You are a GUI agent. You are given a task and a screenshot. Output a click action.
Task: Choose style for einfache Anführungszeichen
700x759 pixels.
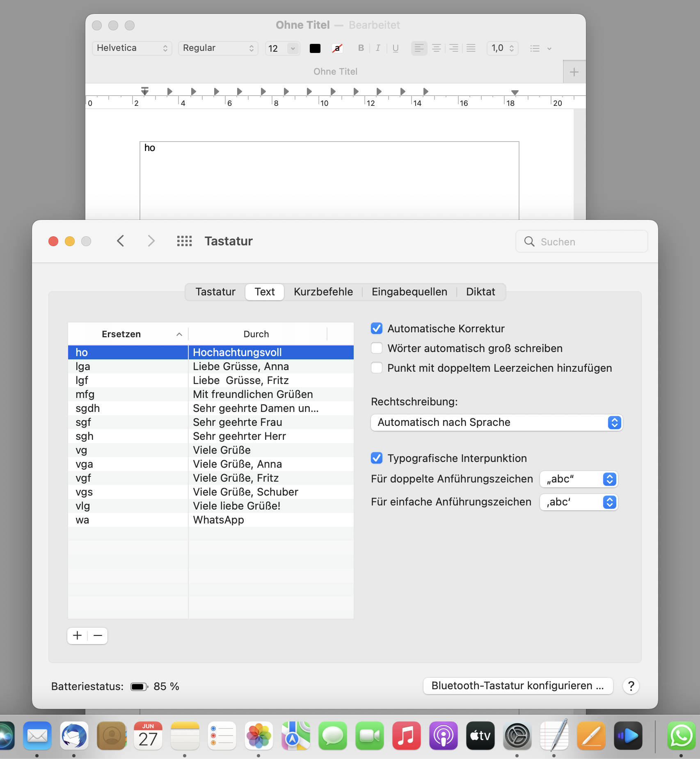[x=579, y=502]
